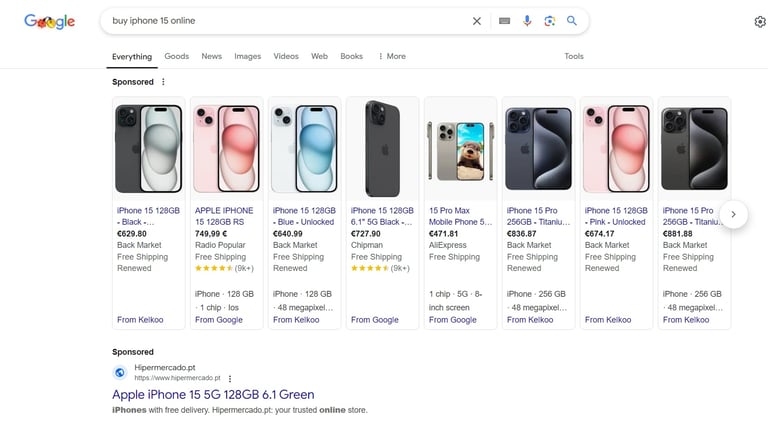This screenshot has width=768, height=425.
Task: Open options menu next to hipermercado.pt
Action: (230, 379)
